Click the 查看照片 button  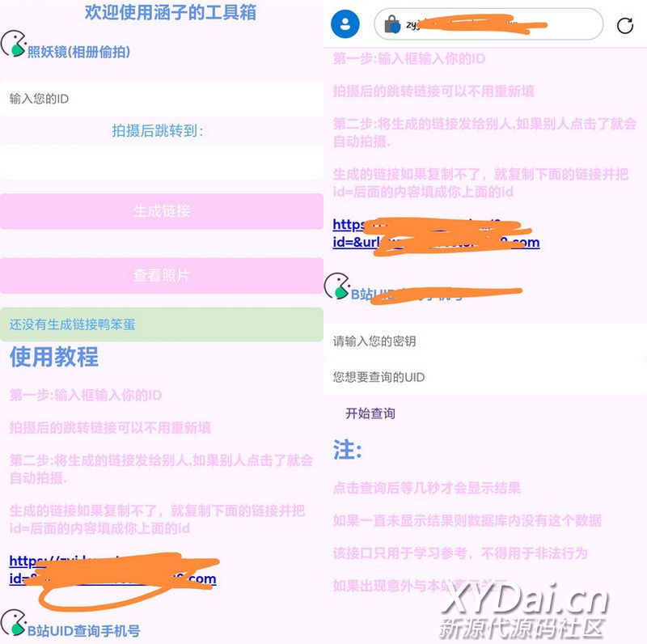click(162, 275)
